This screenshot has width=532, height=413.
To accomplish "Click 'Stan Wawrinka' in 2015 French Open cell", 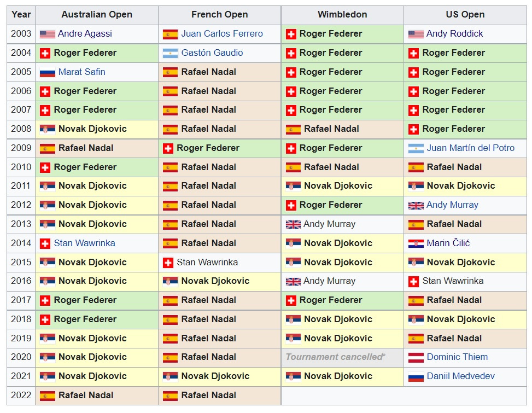I will [x=207, y=262].
